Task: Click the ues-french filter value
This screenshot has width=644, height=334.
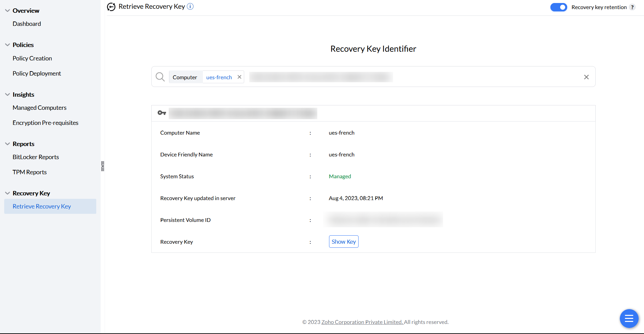Action: tap(219, 77)
